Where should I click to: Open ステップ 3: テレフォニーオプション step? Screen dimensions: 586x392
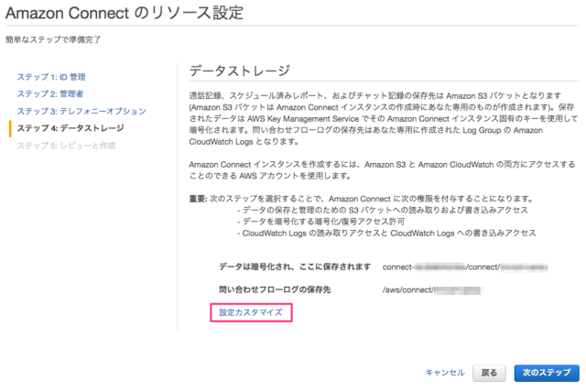point(81,111)
